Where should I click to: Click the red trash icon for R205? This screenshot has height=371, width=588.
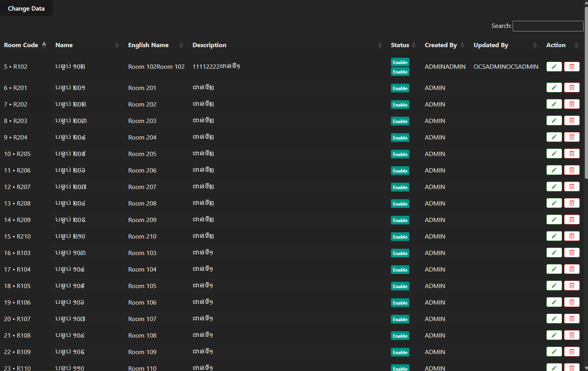click(572, 154)
